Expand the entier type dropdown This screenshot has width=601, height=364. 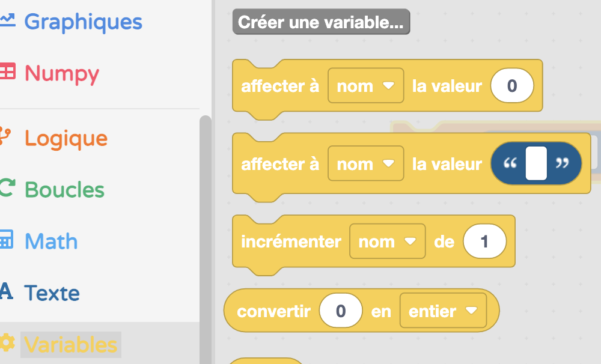tap(443, 311)
